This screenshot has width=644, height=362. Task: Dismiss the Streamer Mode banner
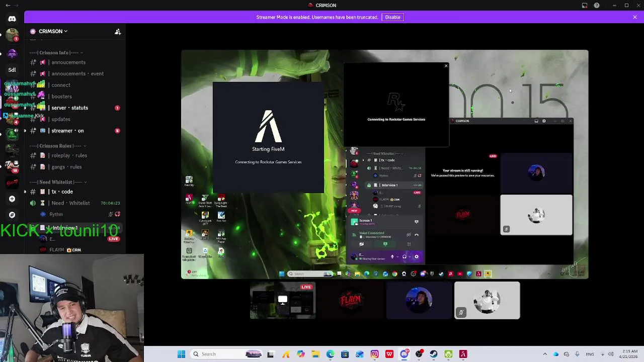(635, 17)
